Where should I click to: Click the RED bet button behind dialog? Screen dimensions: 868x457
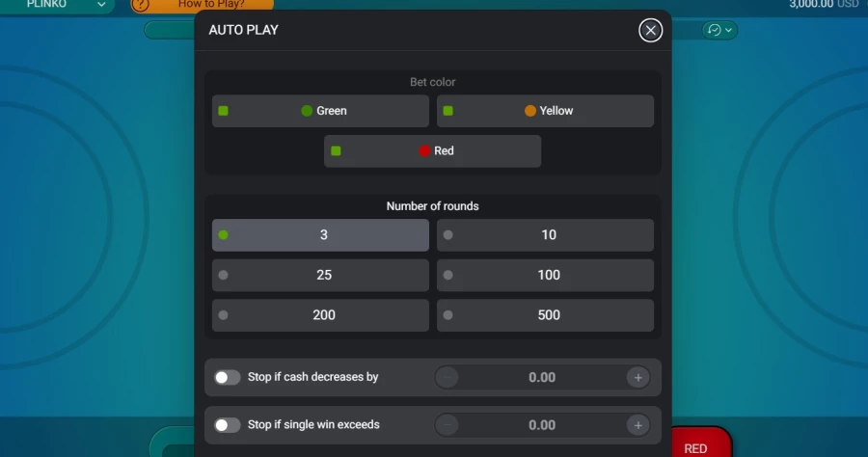pyautogui.click(x=701, y=443)
